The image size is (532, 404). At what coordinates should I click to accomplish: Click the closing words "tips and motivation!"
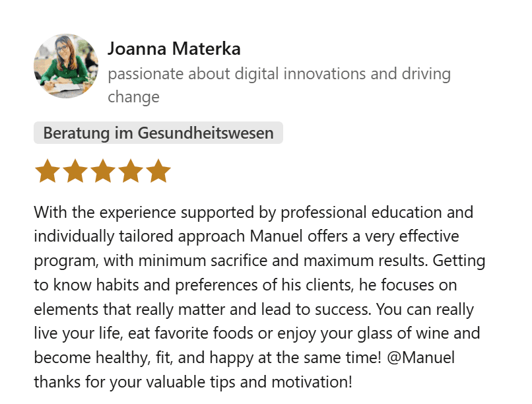click(287, 381)
